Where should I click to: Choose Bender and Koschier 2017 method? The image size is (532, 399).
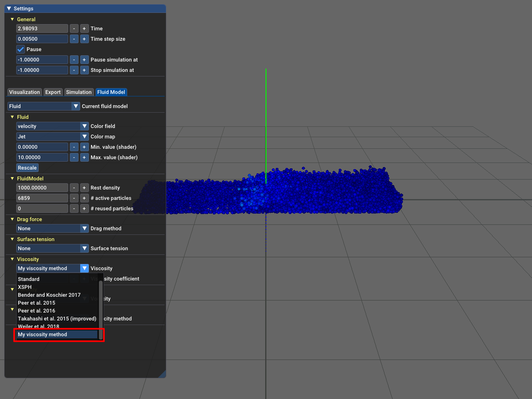point(57,295)
